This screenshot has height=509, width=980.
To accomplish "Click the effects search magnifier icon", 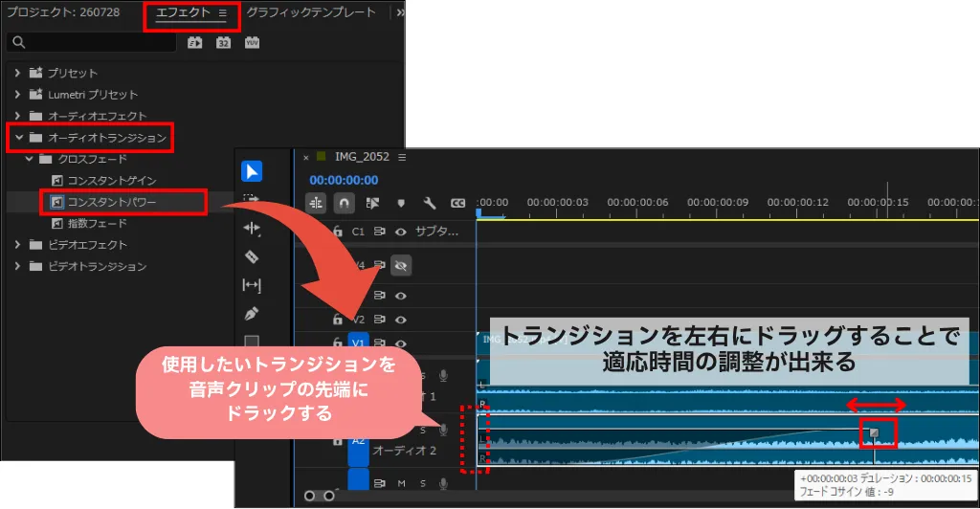I will pyautogui.click(x=19, y=42).
